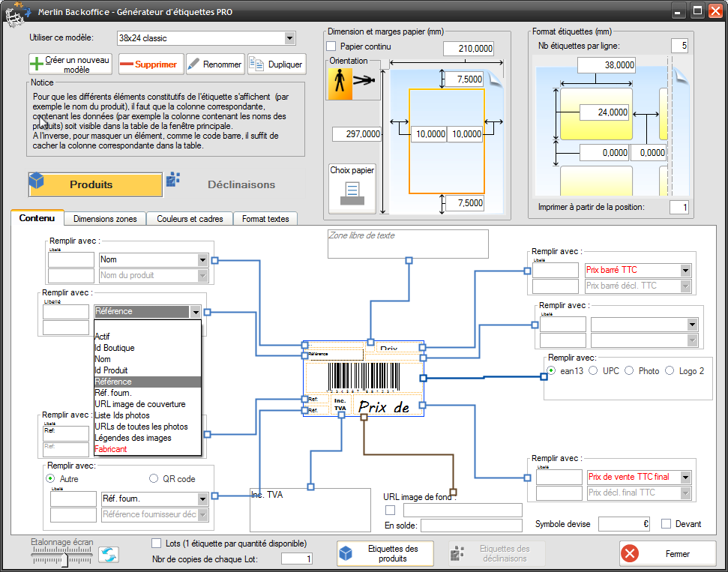Choose 'Fabricant' in the dropdown list
This screenshot has height=572, width=728.
point(148,449)
